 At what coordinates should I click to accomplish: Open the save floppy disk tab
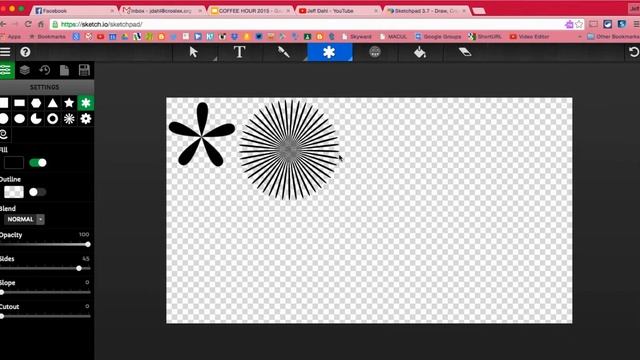[x=84, y=70]
